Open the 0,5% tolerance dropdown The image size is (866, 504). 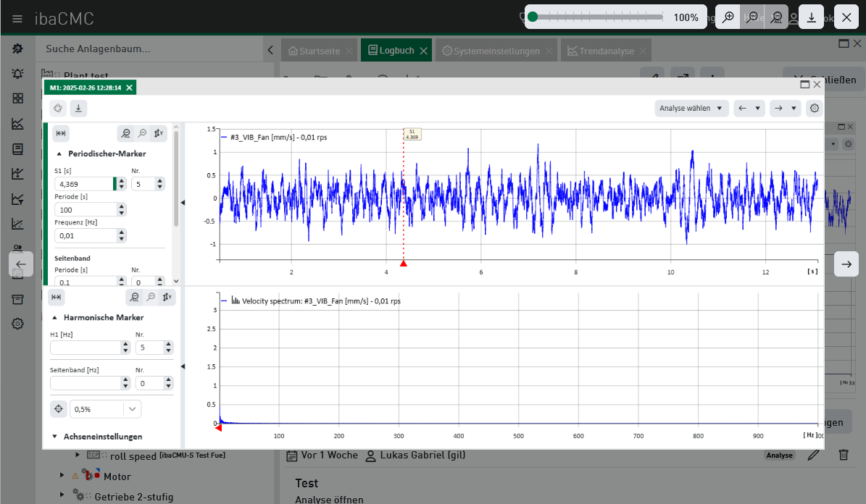(x=133, y=409)
